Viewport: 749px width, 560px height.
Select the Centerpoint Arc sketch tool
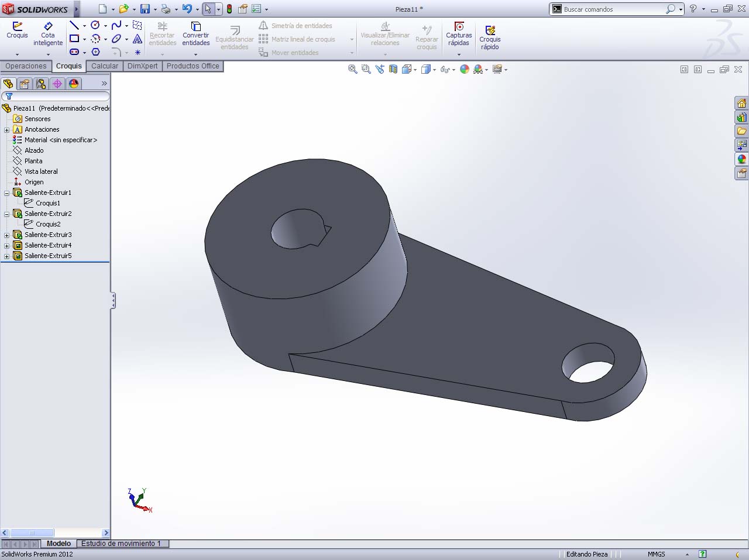(95, 39)
